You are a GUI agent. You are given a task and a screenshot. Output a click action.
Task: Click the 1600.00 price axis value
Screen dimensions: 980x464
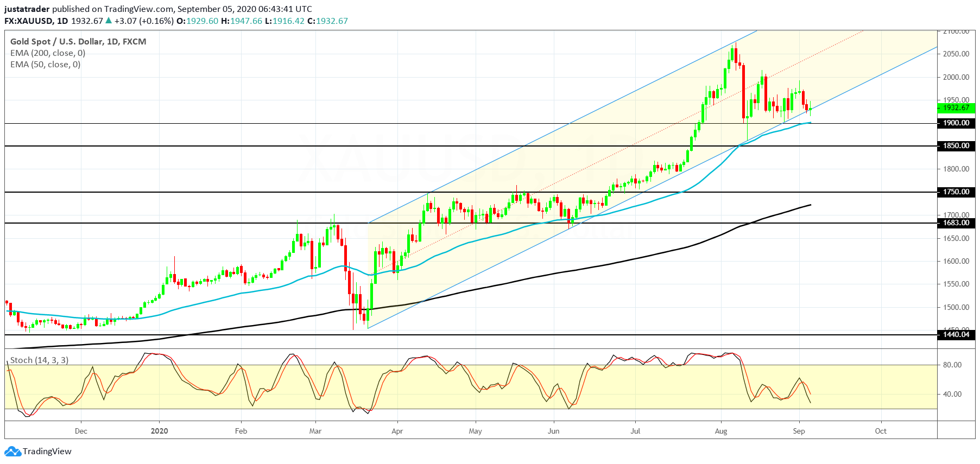pos(956,261)
